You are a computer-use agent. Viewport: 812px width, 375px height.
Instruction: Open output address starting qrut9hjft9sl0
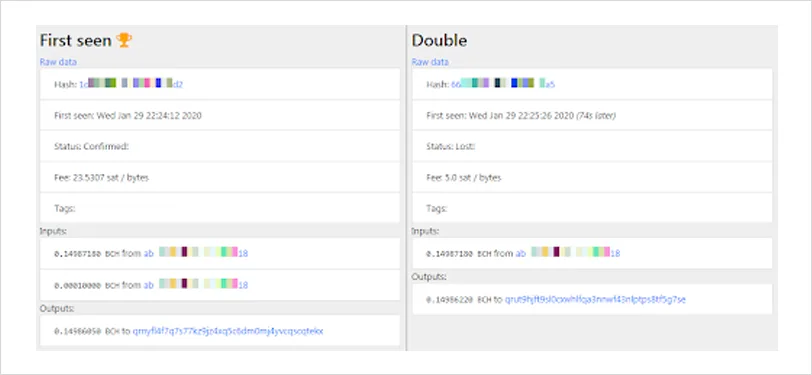pyautogui.click(x=596, y=299)
